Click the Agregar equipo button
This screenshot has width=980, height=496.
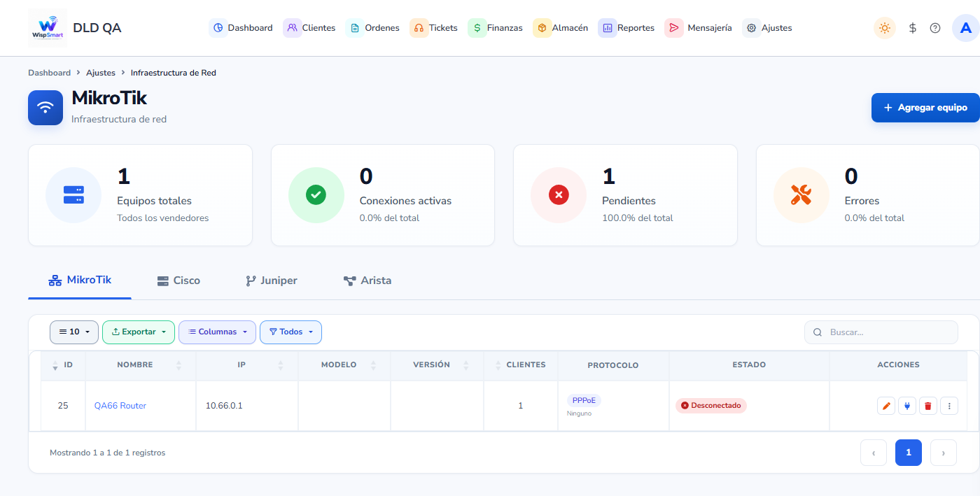[x=925, y=108]
